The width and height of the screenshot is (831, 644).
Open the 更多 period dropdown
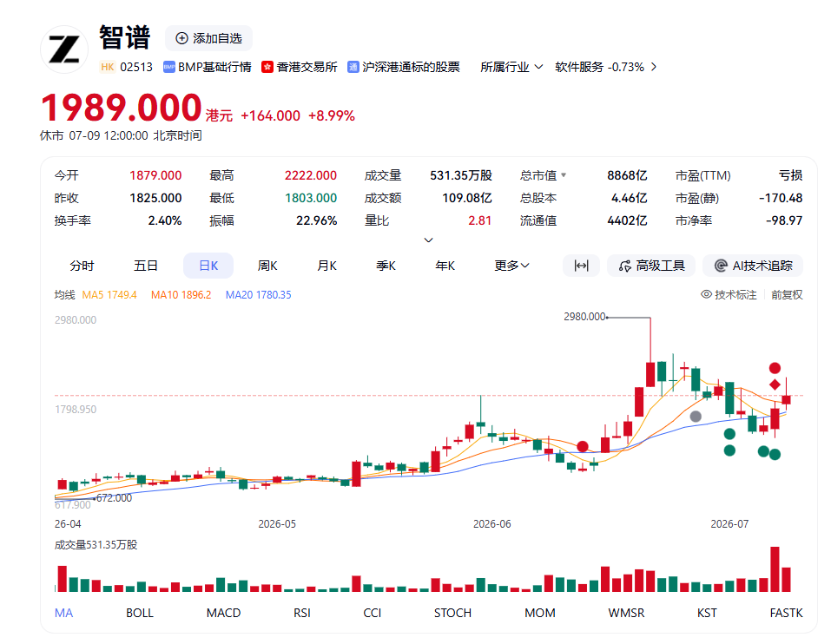pyautogui.click(x=511, y=266)
